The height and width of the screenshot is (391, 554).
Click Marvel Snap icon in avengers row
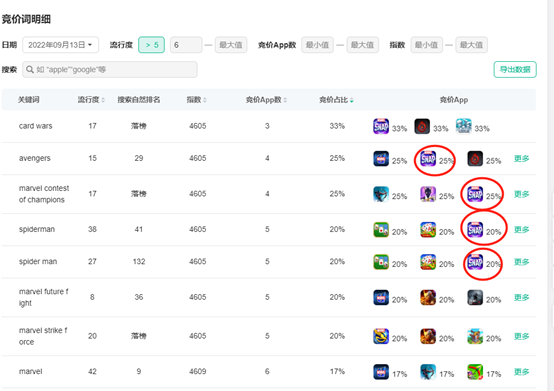point(428,159)
